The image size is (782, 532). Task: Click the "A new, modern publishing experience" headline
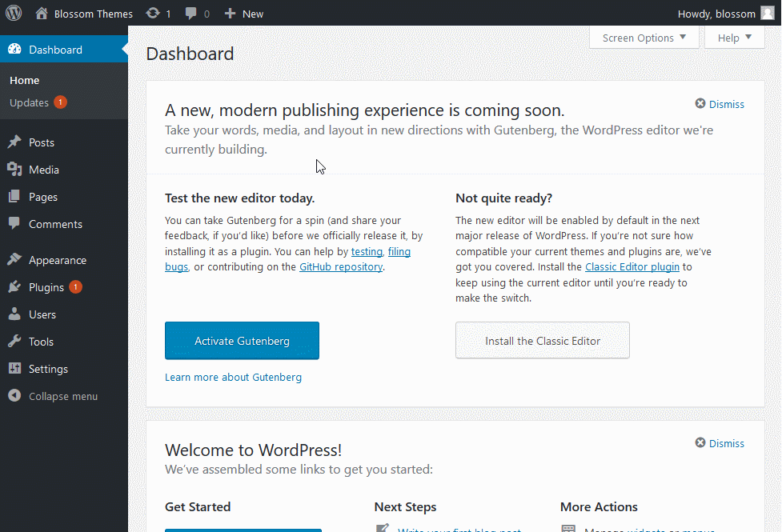pos(364,110)
